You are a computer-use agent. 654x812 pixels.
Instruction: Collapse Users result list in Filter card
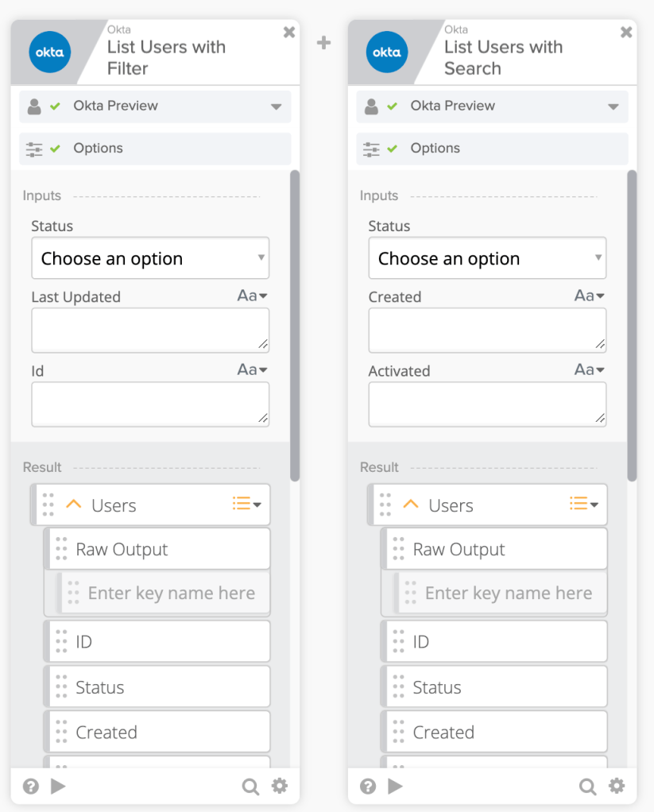click(x=74, y=505)
